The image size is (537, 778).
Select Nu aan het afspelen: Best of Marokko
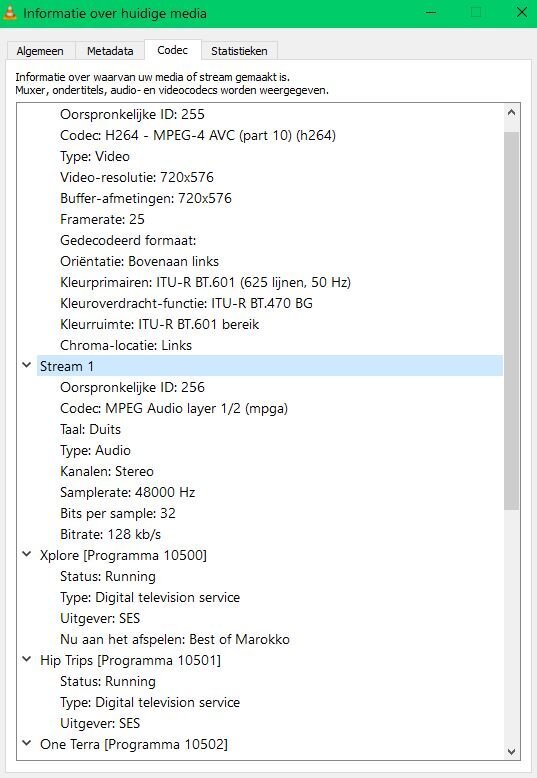coord(175,639)
